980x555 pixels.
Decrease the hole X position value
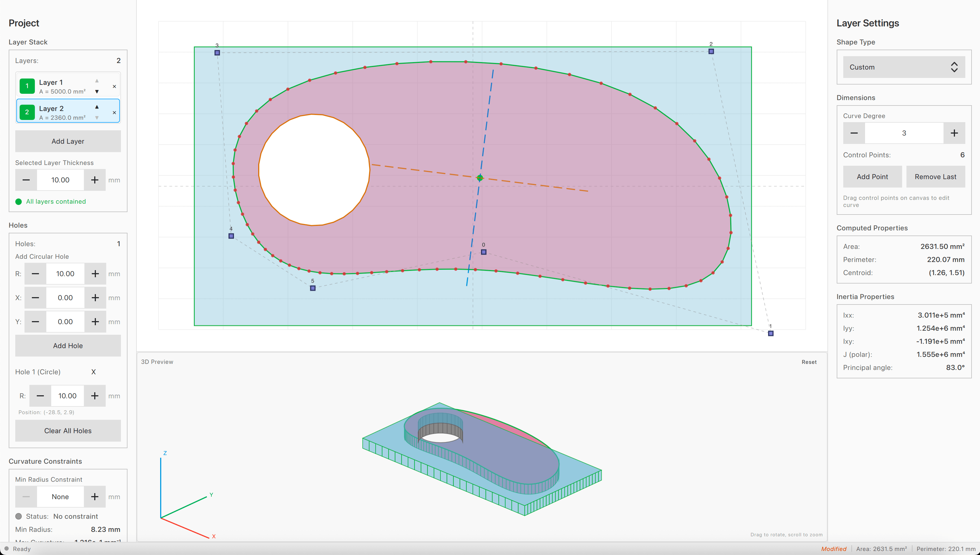pyautogui.click(x=35, y=298)
